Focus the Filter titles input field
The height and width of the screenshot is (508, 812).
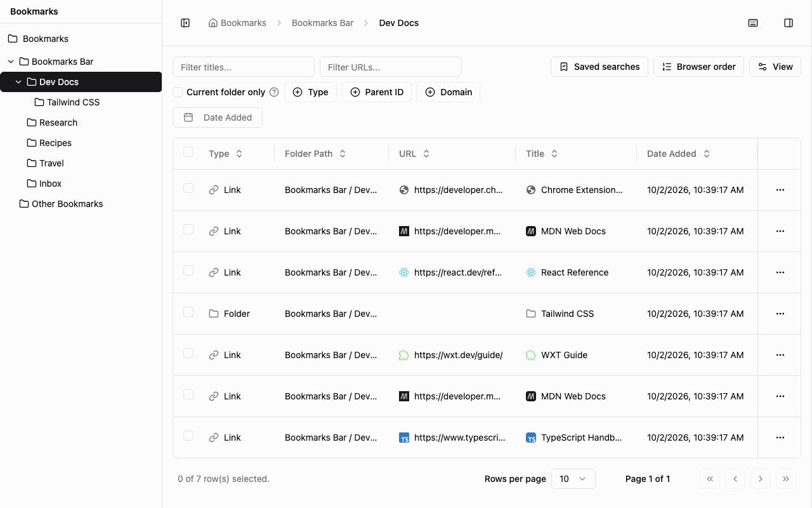(x=244, y=67)
